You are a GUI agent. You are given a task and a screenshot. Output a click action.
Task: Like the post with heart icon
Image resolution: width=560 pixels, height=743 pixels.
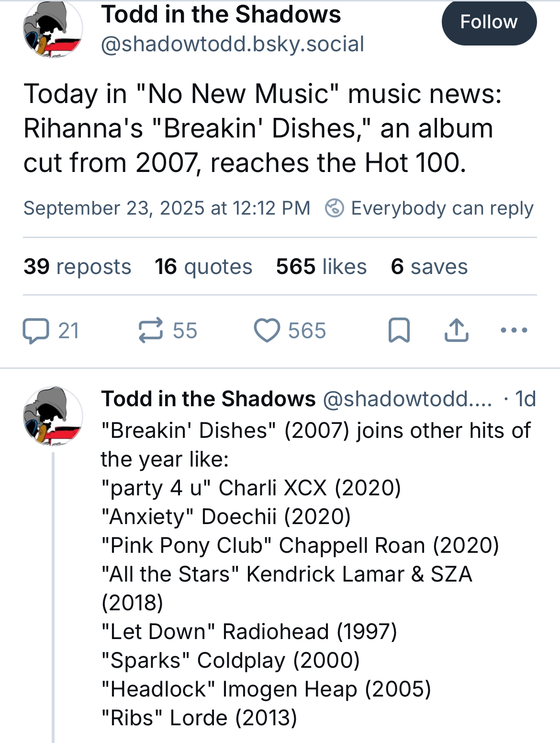pyautogui.click(x=267, y=331)
